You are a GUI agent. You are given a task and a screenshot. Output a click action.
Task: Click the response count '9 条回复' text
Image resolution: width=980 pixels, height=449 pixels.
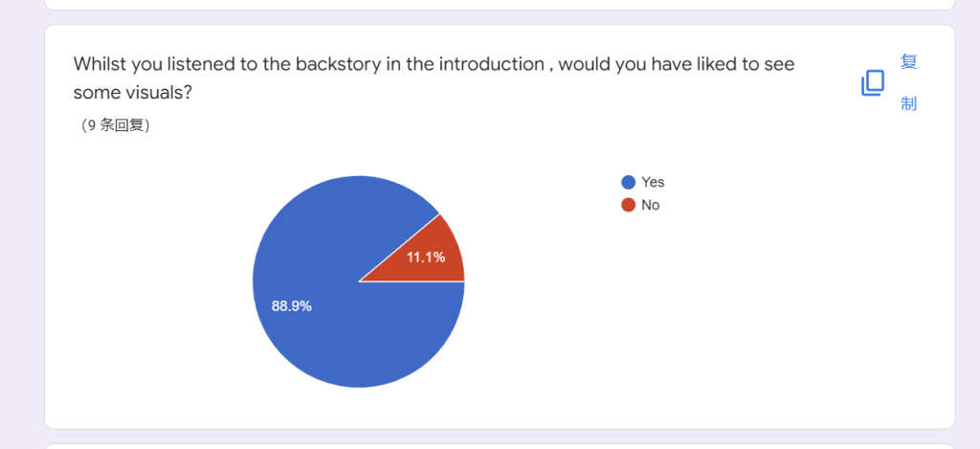[115, 125]
